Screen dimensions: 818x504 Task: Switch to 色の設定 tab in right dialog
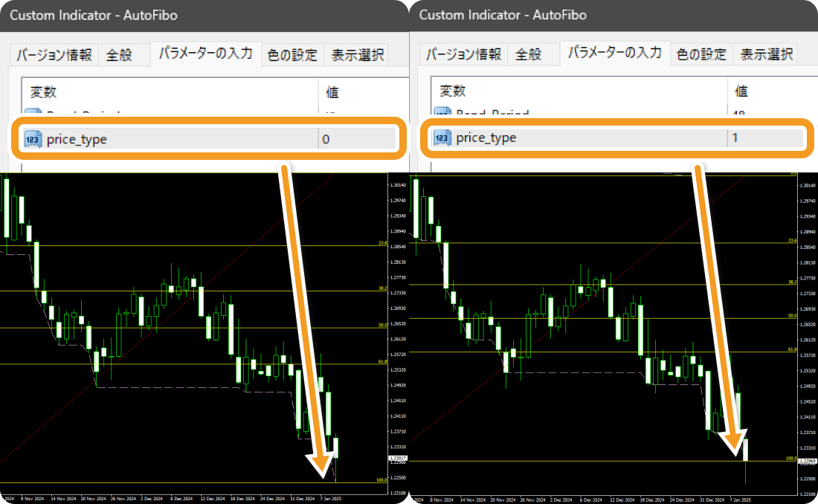point(701,54)
